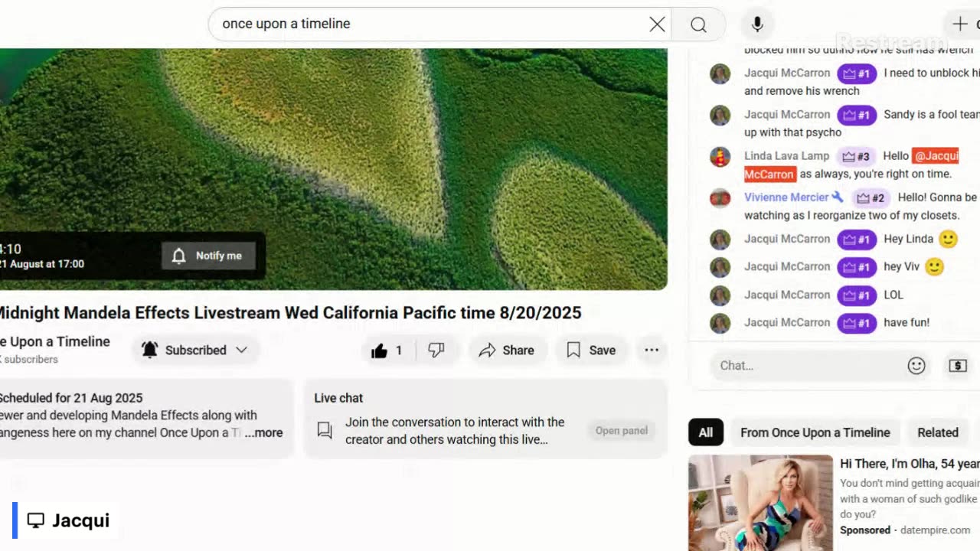Open the sponsored ad thumbnail of woman
Viewport: 980px width, 551px height.
tap(760, 503)
